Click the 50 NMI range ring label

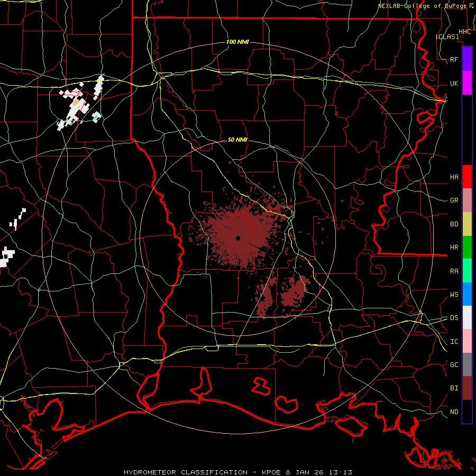(x=237, y=140)
